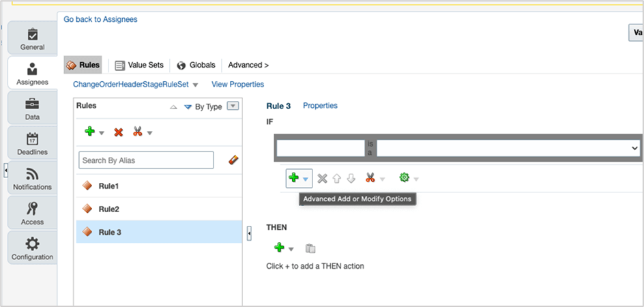The height and width of the screenshot is (307, 644).
Task: Open the arrow beside Rules list scissors icon
Action: 149,133
